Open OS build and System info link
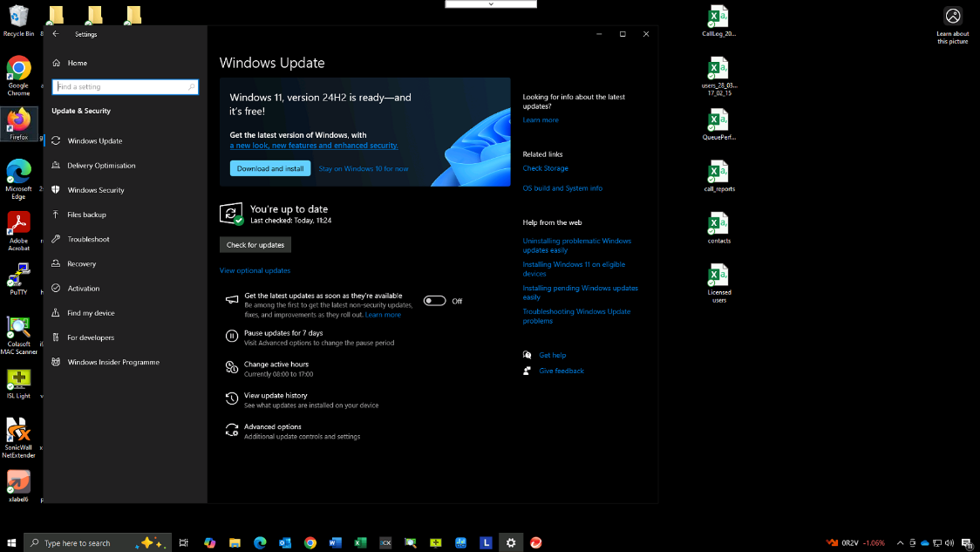 point(562,188)
